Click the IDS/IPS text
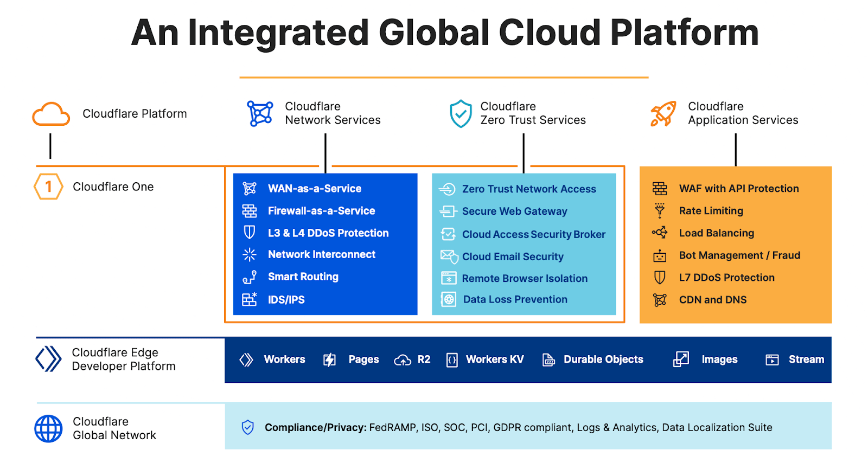This screenshot has width=868, height=456. coord(286,300)
